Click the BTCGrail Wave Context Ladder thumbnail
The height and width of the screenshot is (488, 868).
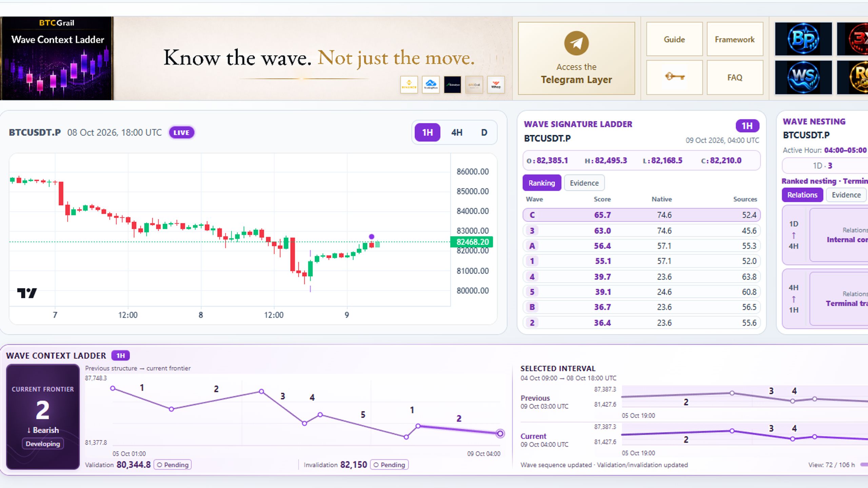[57, 58]
